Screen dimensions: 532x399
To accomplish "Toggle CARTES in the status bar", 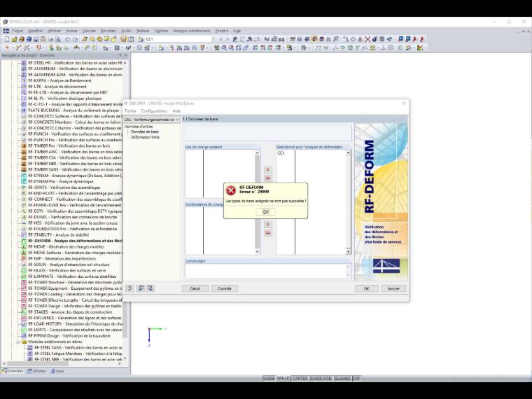I will (x=300, y=378).
